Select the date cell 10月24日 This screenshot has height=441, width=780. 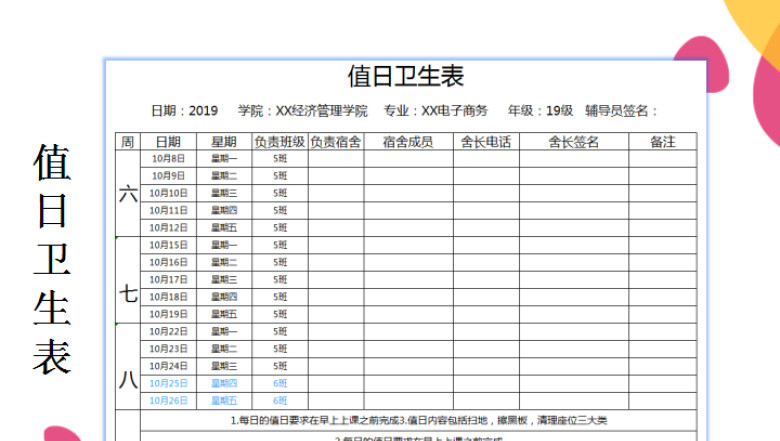(168, 366)
